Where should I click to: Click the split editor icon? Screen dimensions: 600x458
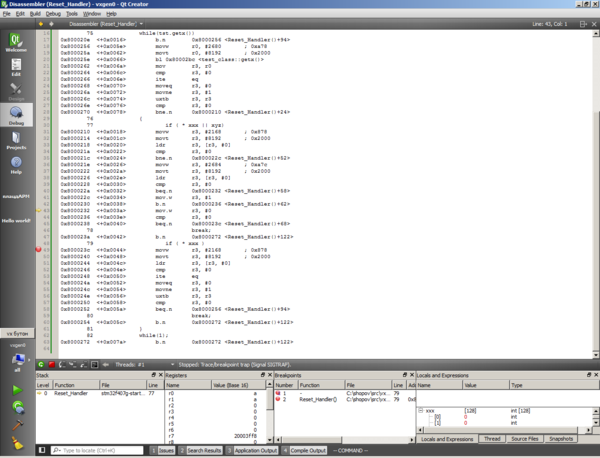click(583, 24)
